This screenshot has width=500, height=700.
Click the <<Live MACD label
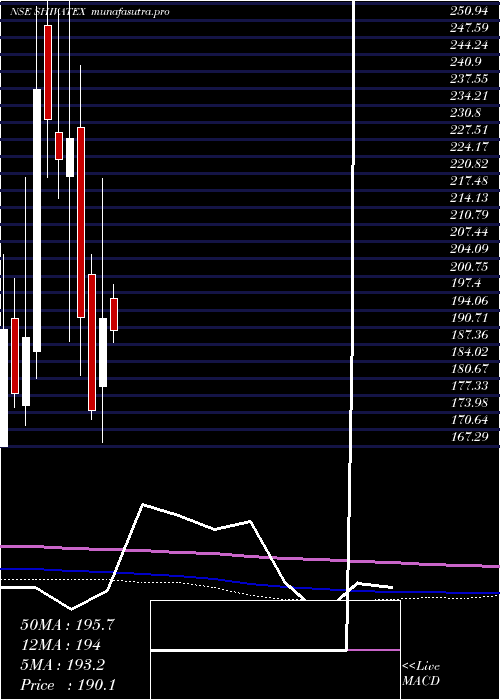tap(421, 673)
